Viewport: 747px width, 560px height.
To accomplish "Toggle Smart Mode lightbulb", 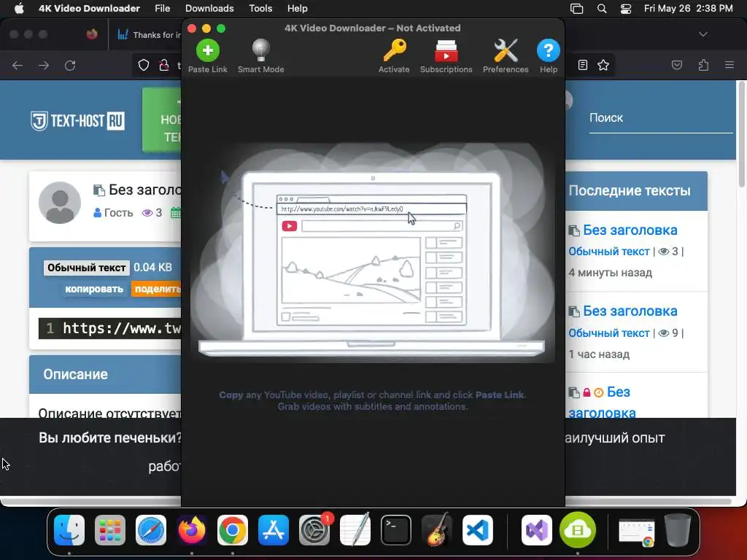I will click(x=260, y=50).
